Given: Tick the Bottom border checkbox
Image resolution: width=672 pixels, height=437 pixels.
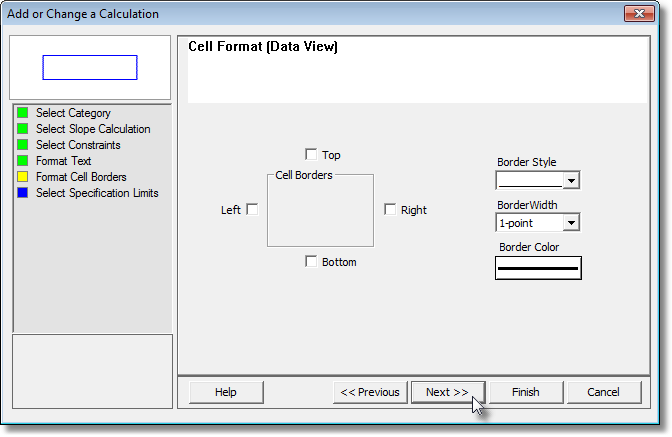Looking at the screenshot, I should click(311, 261).
